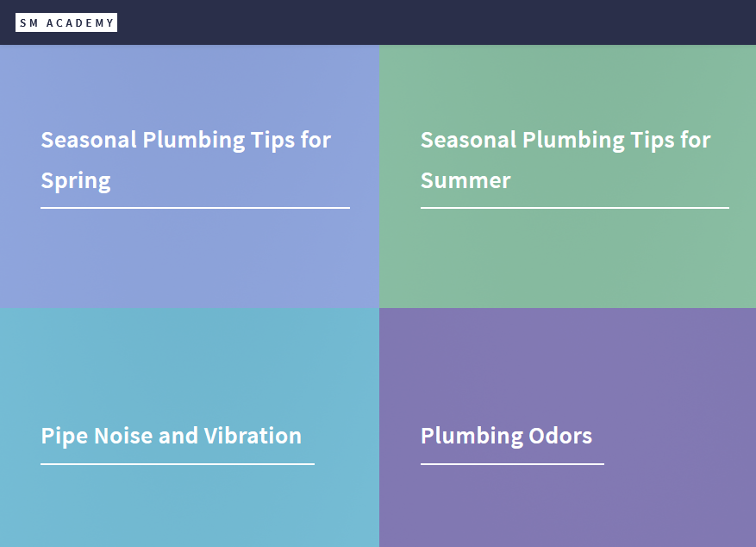Open the Pipe Noise and Vibration article
The width and height of the screenshot is (756, 547).
[171, 436]
